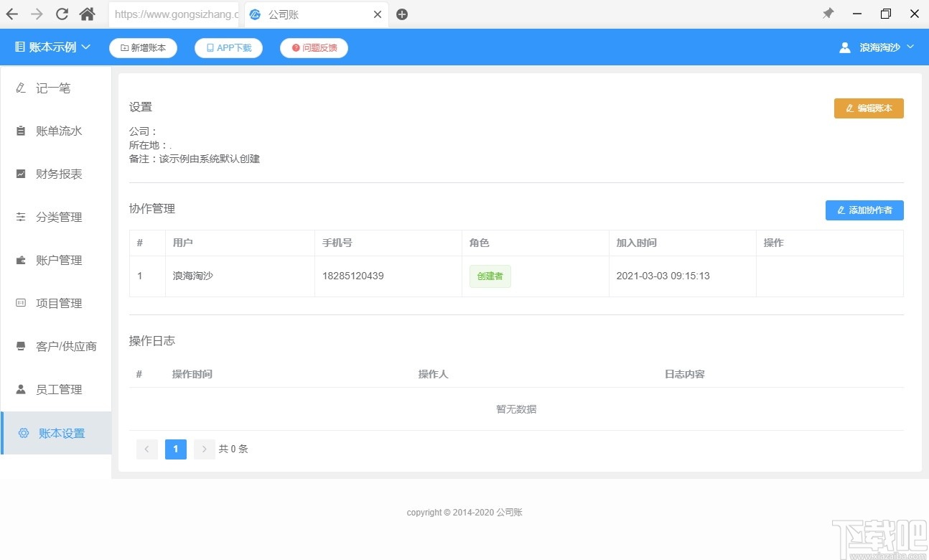Go to next page of the log
Viewport: 929px width, 560px height.
tap(205, 449)
